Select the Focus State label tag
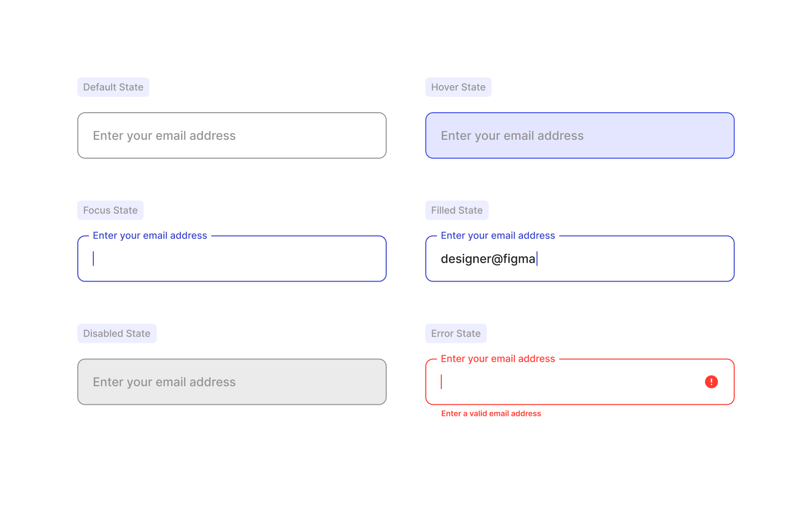The width and height of the screenshot is (812, 505). point(110,210)
